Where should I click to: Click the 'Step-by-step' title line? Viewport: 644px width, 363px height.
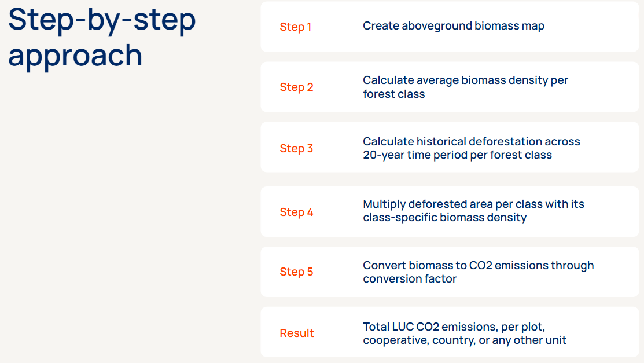102,20
